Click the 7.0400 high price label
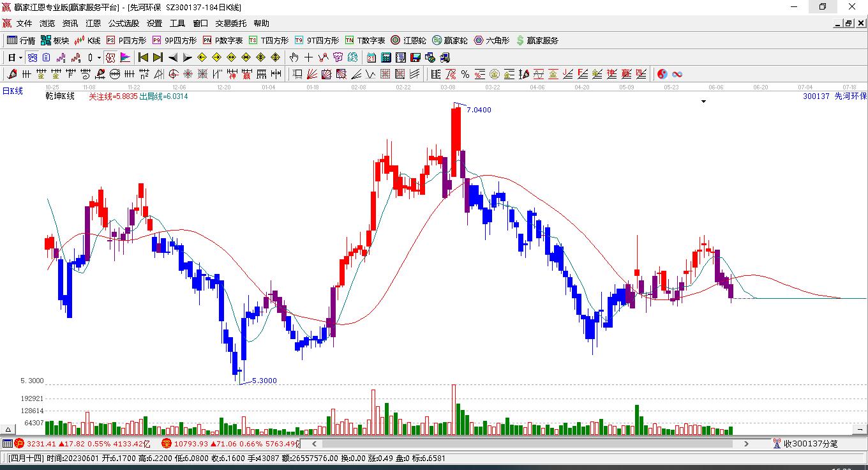 [479, 110]
